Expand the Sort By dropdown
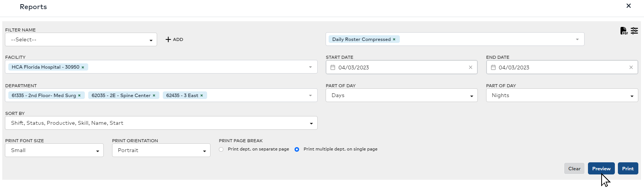The height and width of the screenshot is (190, 644). click(x=161, y=123)
